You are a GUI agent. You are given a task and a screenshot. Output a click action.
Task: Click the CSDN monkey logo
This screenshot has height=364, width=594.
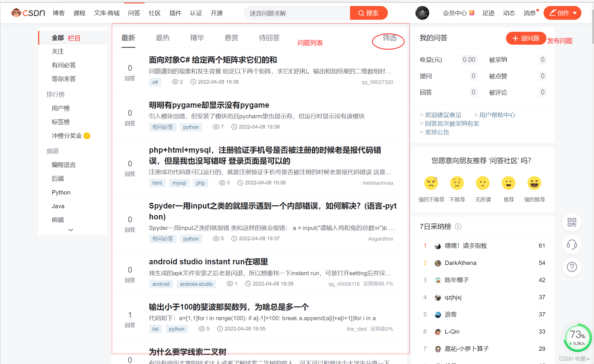(x=16, y=13)
